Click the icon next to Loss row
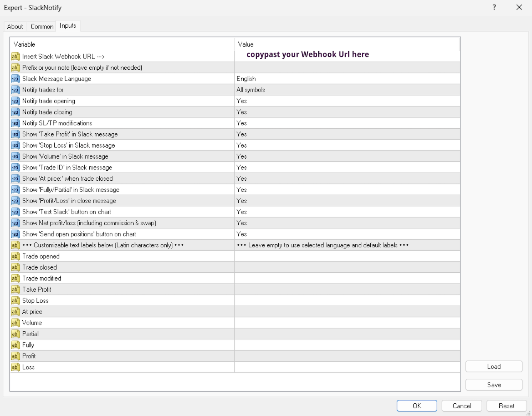 (x=15, y=367)
